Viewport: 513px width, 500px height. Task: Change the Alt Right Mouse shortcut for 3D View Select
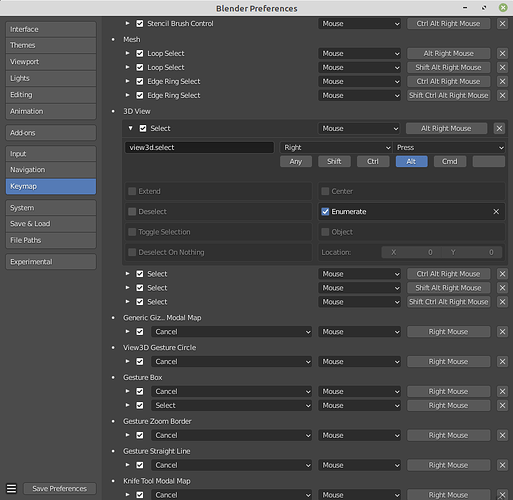[x=446, y=128]
